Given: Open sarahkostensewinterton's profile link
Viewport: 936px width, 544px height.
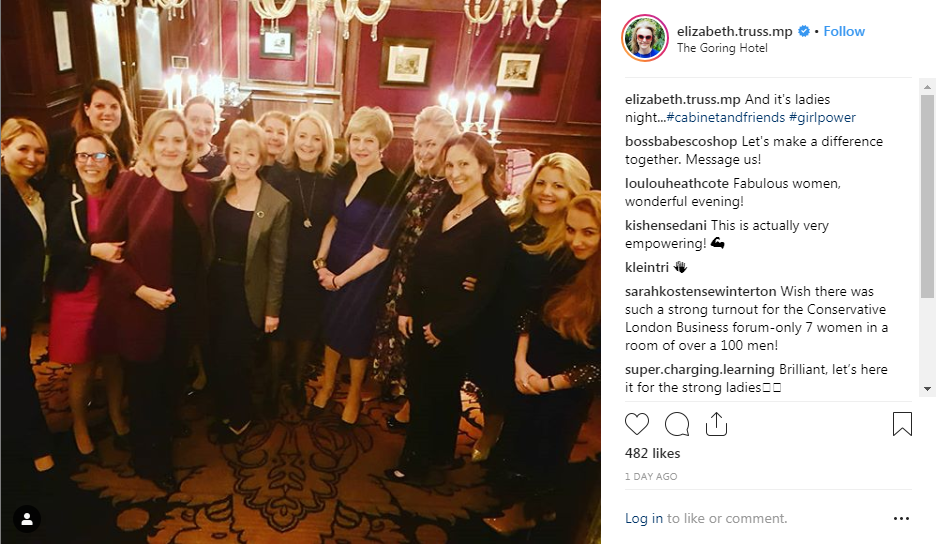Looking at the screenshot, I should coord(701,291).
